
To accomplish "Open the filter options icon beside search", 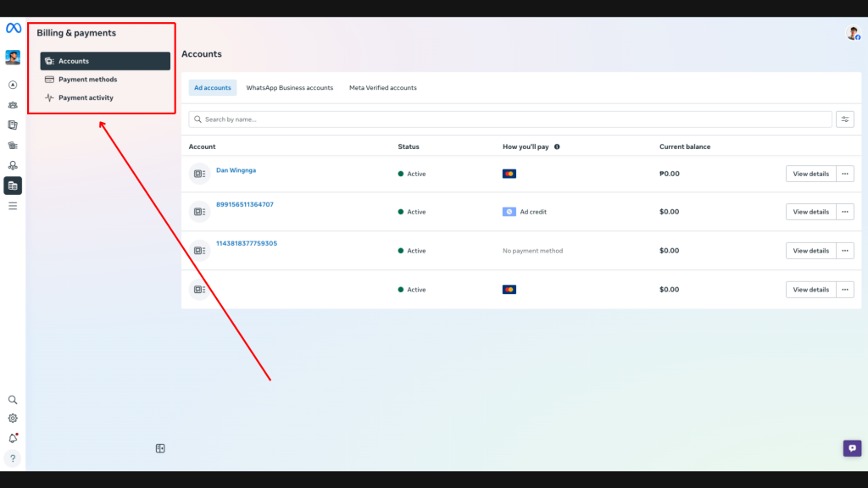I will 845,119.
